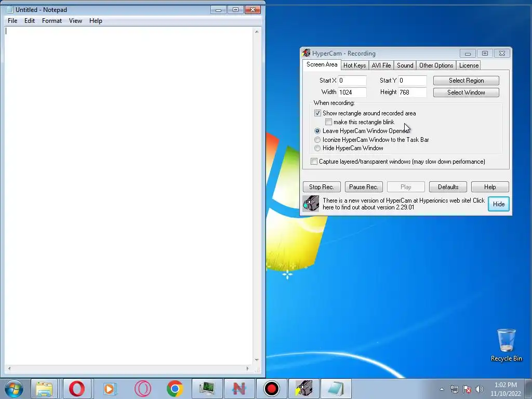
Task: Open Notepad Edit menu
Action: coord(30,21)
